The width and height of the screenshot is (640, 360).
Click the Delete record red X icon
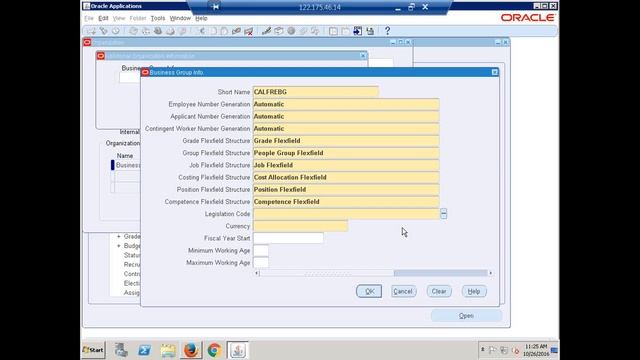(249, 31)
